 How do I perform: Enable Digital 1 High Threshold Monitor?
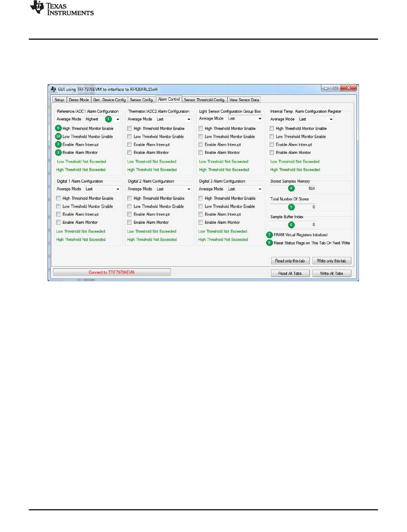[59, 198]
